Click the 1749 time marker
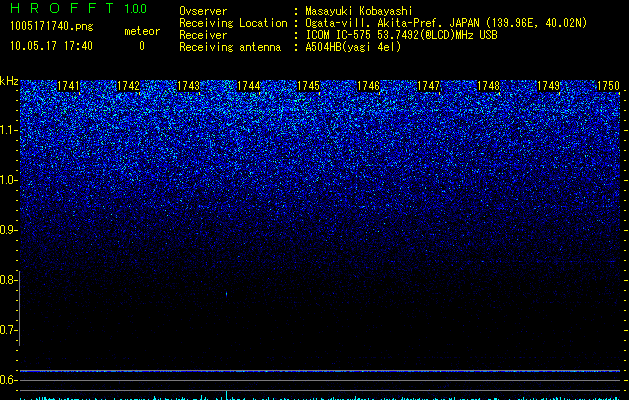The image size is (629, 400). tap(548, 86)
